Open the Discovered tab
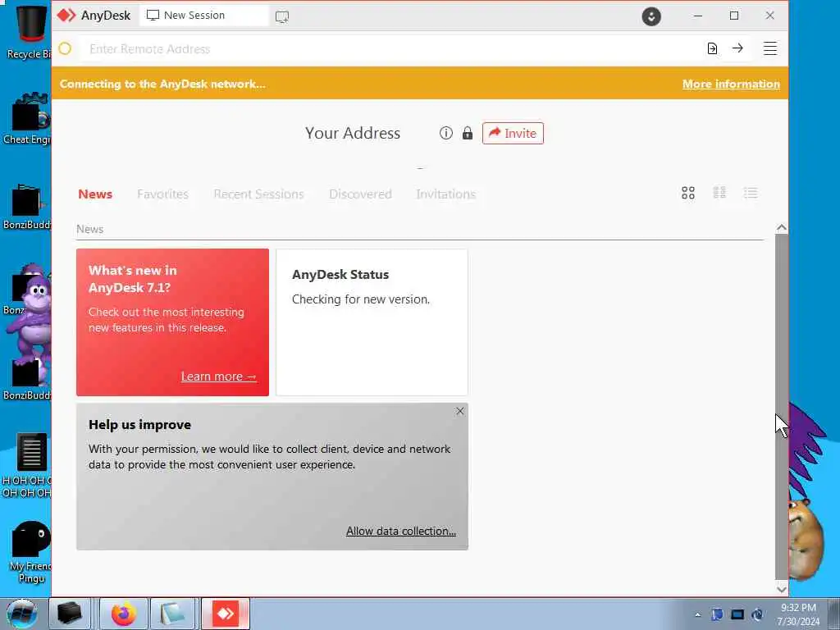840x630 pixels. pos(360,194)
